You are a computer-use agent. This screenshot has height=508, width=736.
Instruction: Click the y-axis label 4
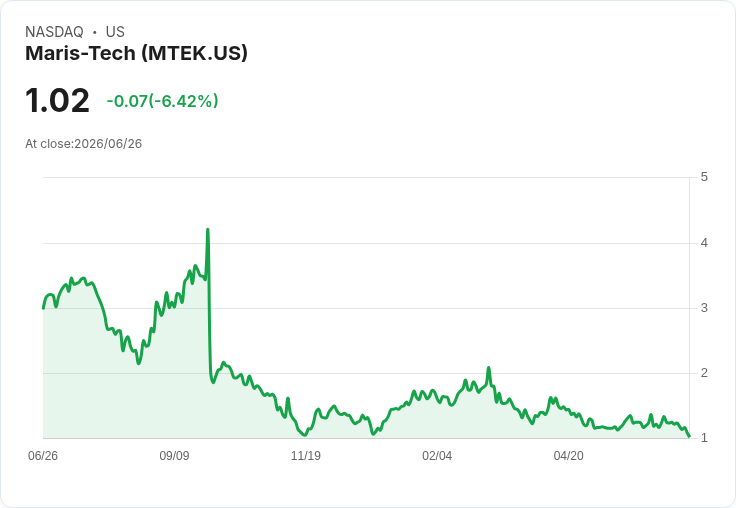(x=704, y=243)
